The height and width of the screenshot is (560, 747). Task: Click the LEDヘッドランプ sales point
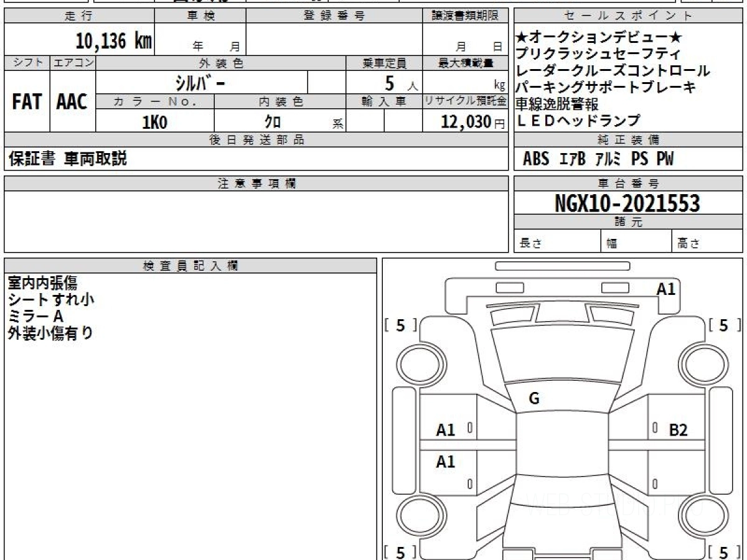point(578,121)
